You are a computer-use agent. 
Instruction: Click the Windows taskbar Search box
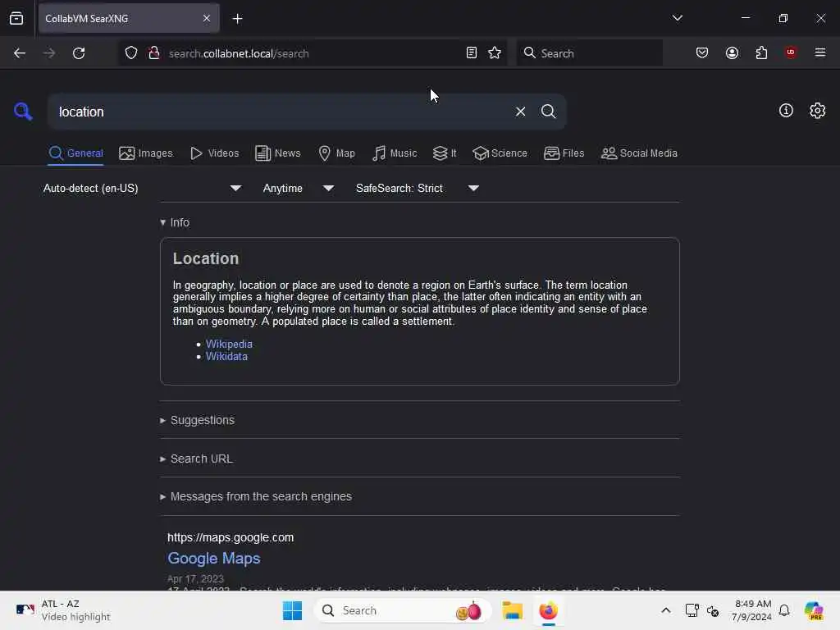402,610
